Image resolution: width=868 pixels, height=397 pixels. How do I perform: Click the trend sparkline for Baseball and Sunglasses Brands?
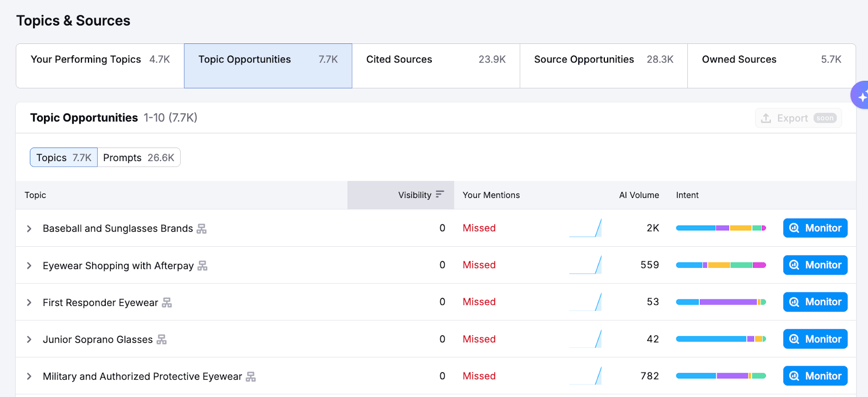[585, 228]
